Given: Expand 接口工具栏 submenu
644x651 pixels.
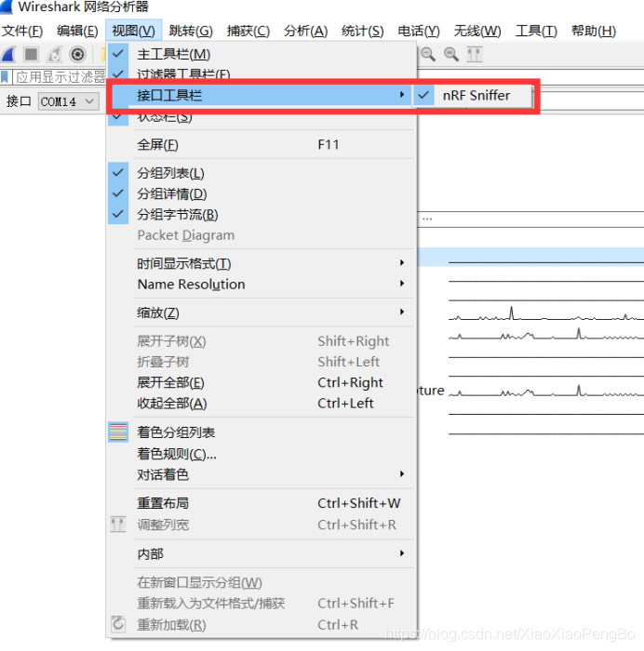Looking at the screenshot, I should coord(262,95).
